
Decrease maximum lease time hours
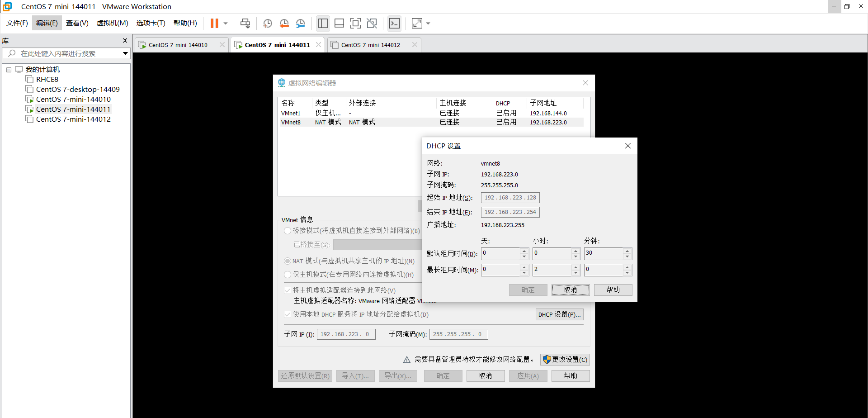click(576, 273)
